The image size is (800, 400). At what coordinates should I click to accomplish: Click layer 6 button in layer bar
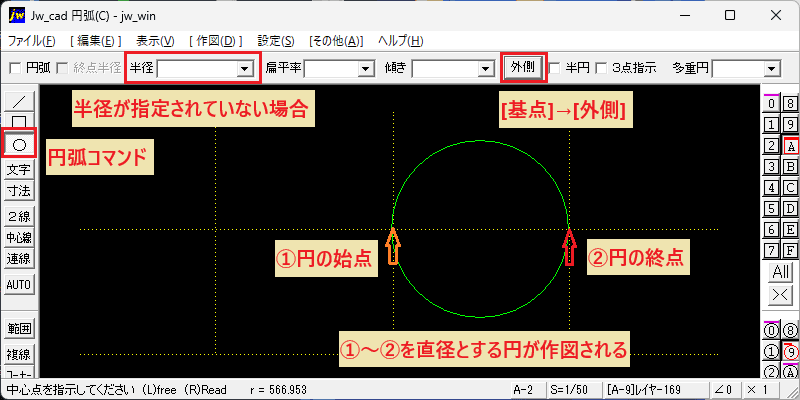pos(771,230)
